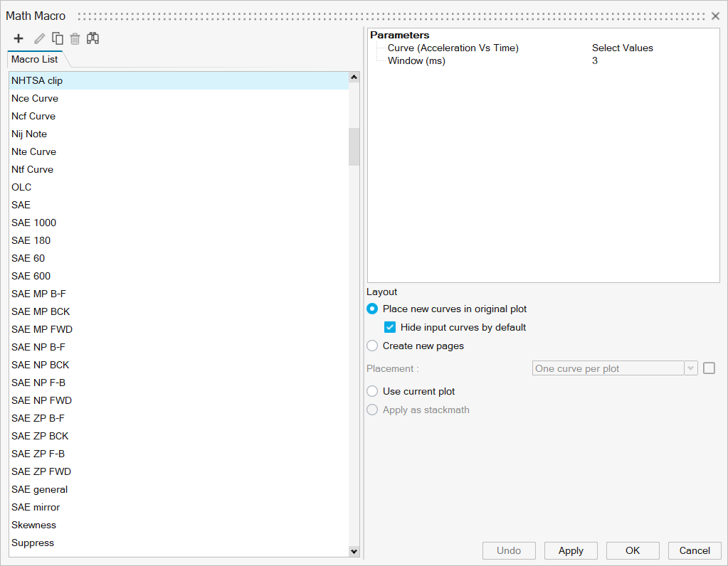Viewport: 728px width, 566px height.
Task: Click the macro list scrollbar thumb
Action: pyautogui.click(x=354, y=146)
